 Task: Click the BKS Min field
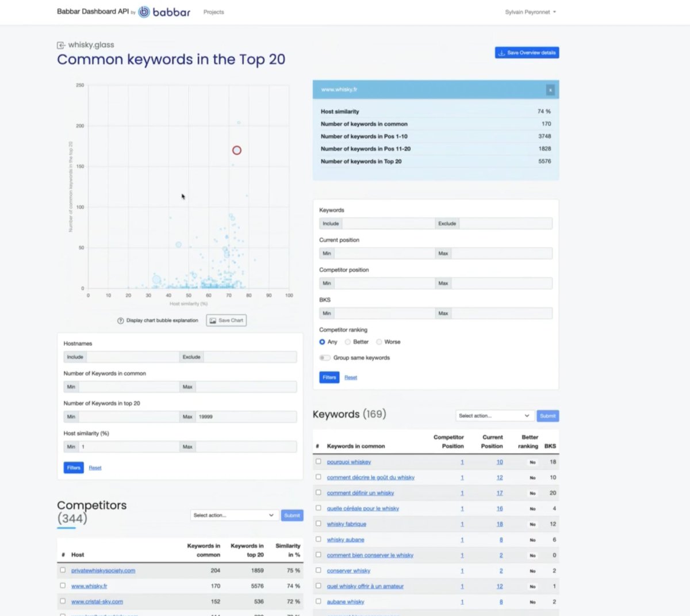(x=385, y=313)
